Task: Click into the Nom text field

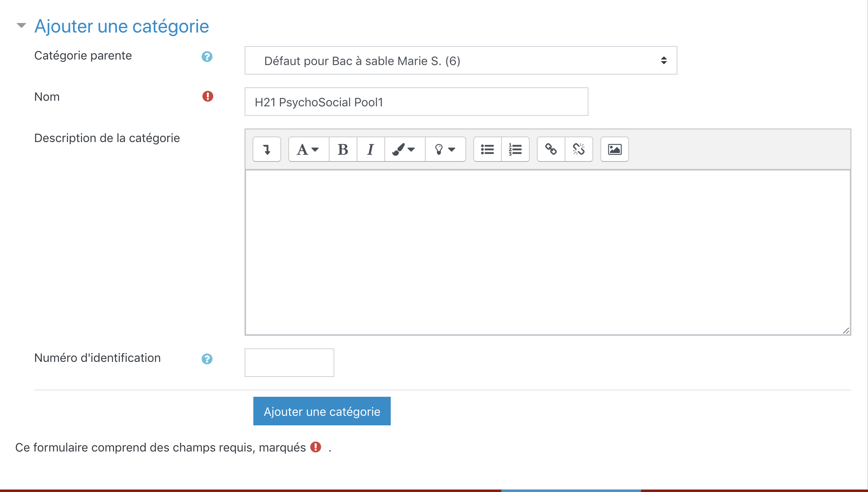Action: point(416,102)
